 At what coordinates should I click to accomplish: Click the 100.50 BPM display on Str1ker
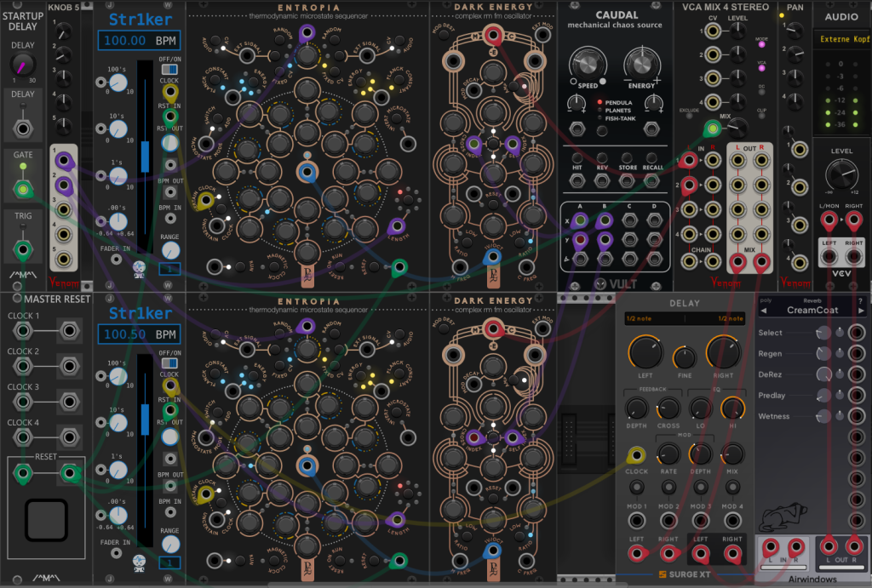[x=139, y=334]
